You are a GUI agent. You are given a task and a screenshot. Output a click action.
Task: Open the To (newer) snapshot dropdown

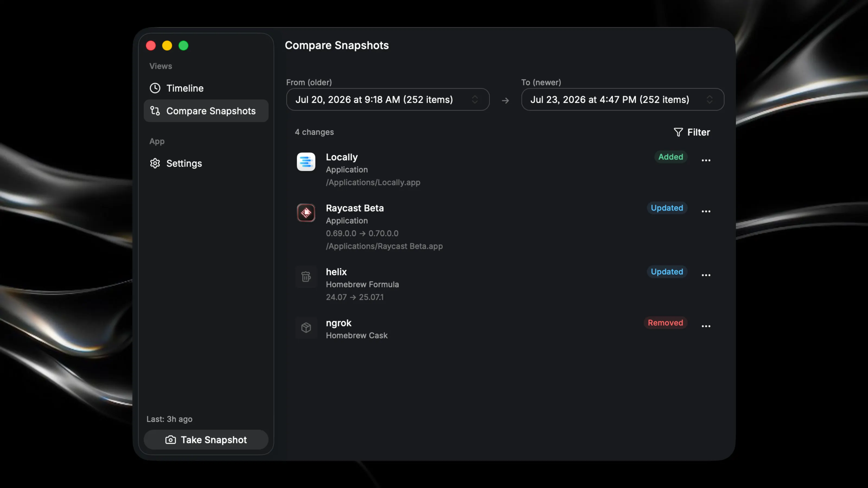click(622, 99)
